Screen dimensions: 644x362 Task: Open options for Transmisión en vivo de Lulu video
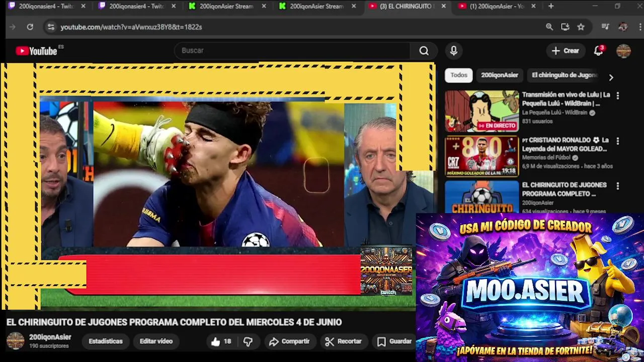tap(618, 96)
